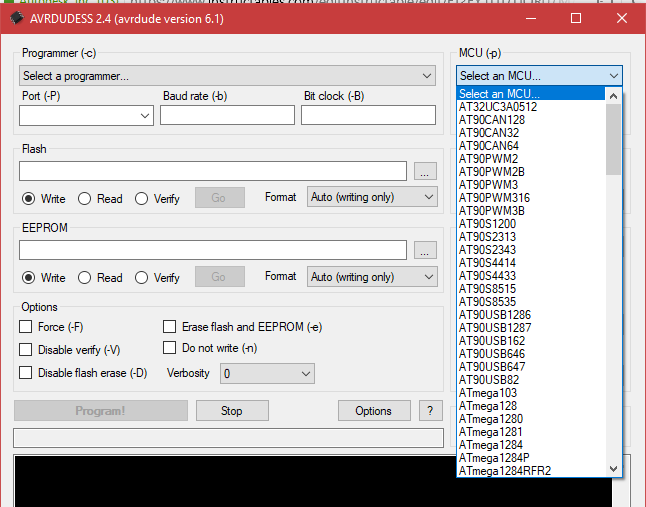The image size is (646, 507).
Task: Select AT32UC3A0512 from the MCU list
Action: (531, 107)
